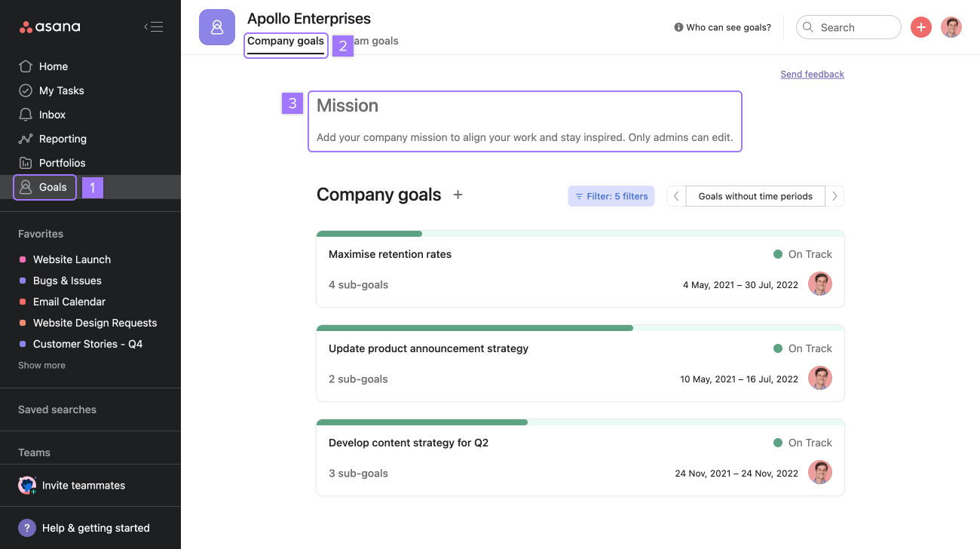
Task: Expand the Favorites section header
Action: 41,234
